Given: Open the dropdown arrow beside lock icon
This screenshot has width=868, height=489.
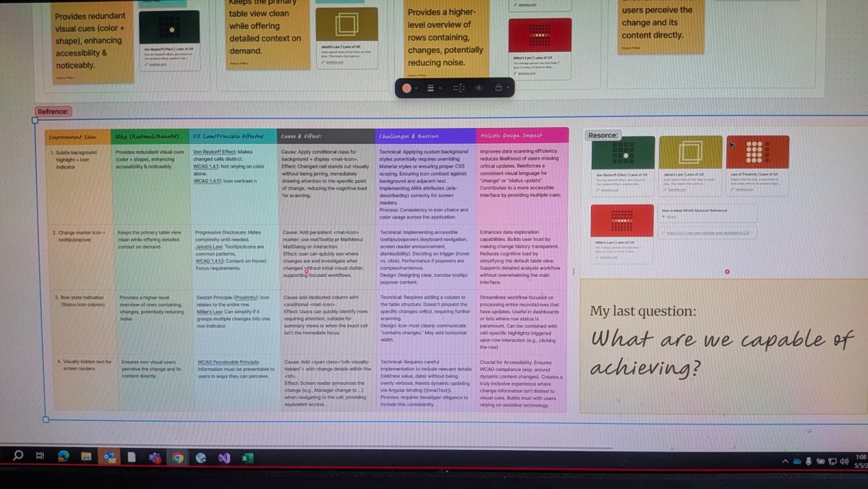Looking at the screenshot, I should pos(508,88).
